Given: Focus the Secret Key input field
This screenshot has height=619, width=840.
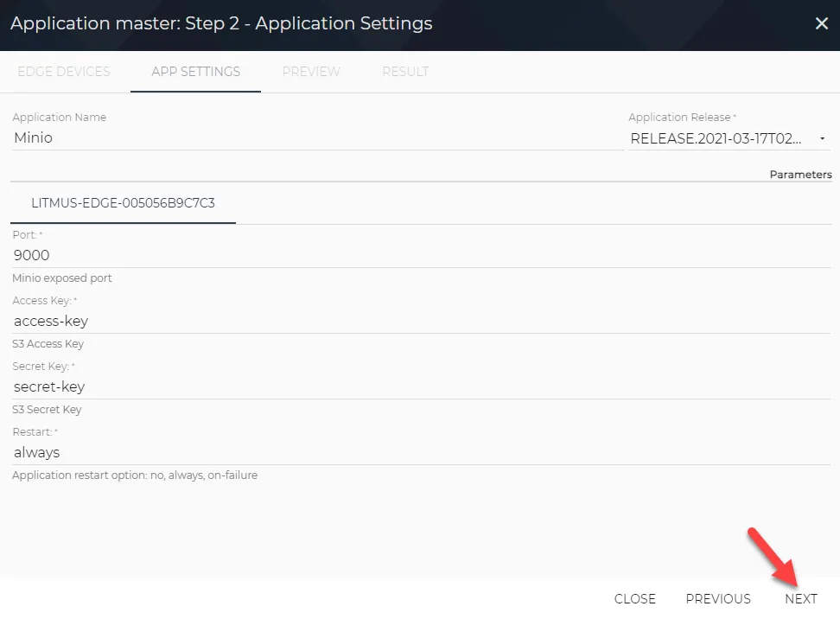Looking at the screenshot, I should 421,386.
